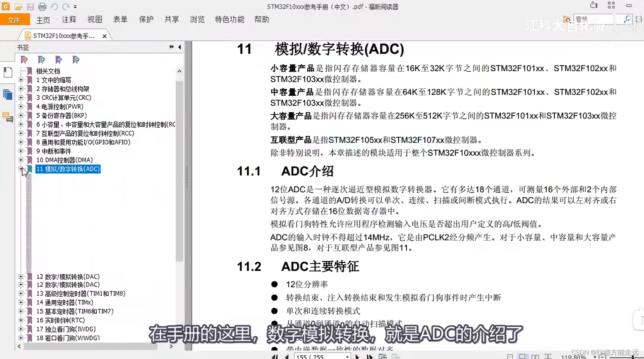Select bookmark 17 独立看门狗(IWDG)

(66, 329)
